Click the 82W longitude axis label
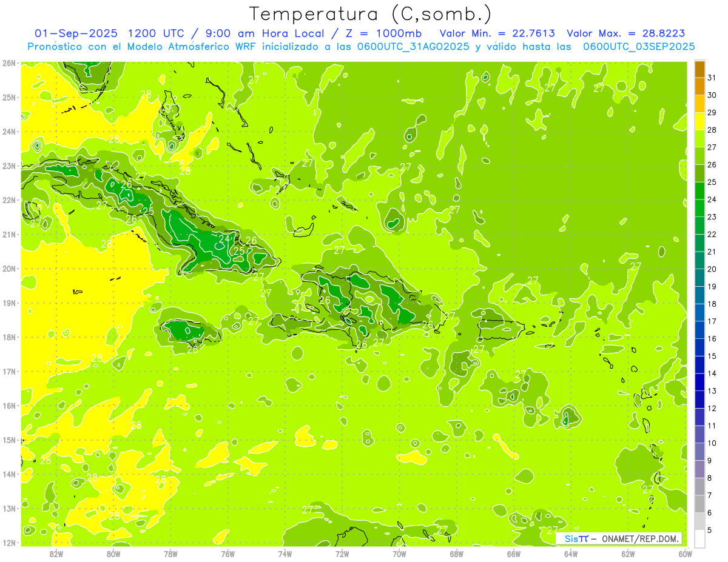The width and height of the screenshot is (728, 562). (56, 554)
